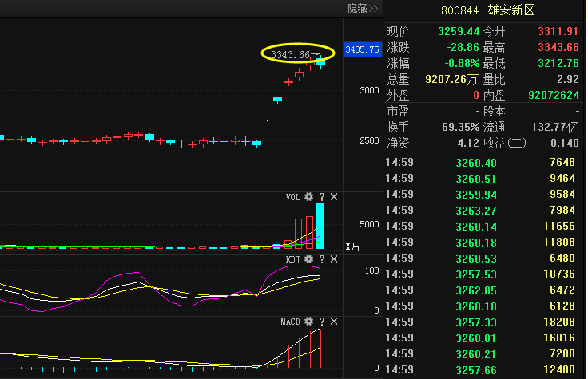Select the tick row priced 3260.21

[480, 354]
